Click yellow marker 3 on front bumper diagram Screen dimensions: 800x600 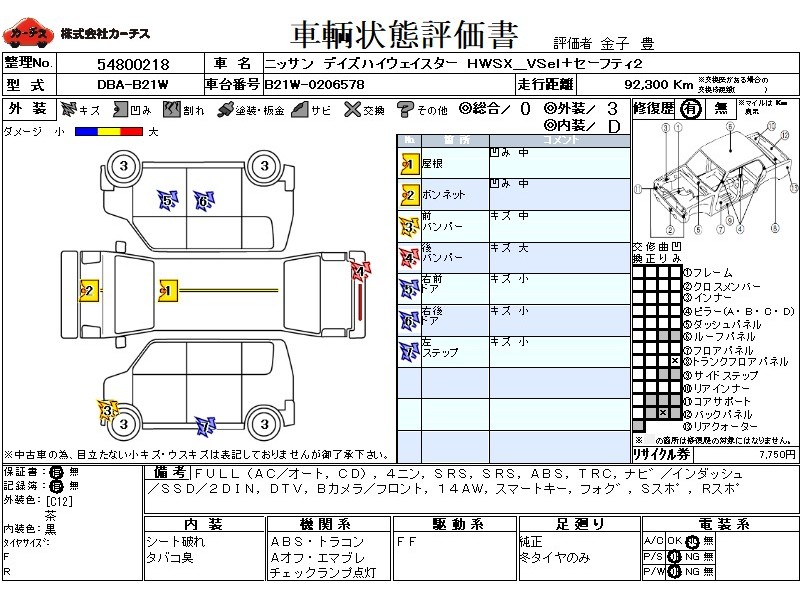click(108, 411)
